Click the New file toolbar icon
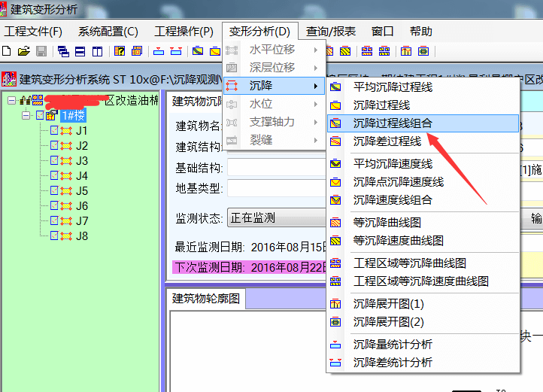Screen dimensions: 543x392 6,51
